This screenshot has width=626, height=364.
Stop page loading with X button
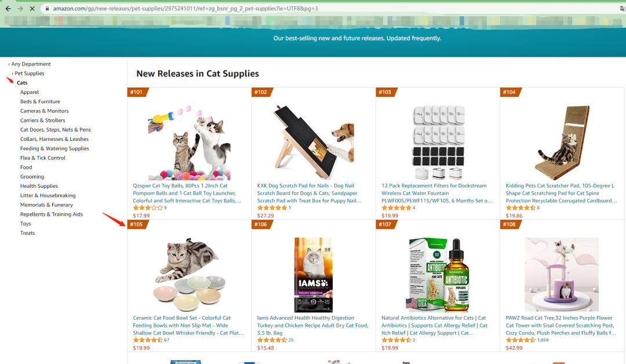pos(32,8)
